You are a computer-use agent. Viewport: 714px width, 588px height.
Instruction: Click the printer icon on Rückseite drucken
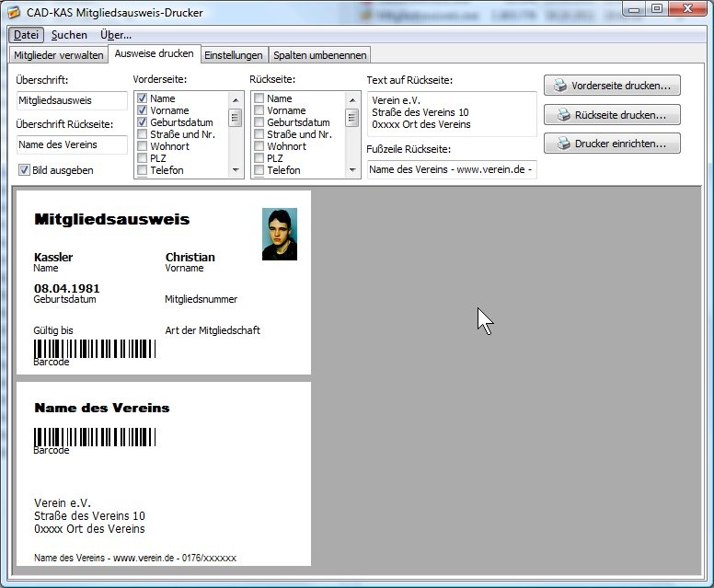(x=559, y=116)
